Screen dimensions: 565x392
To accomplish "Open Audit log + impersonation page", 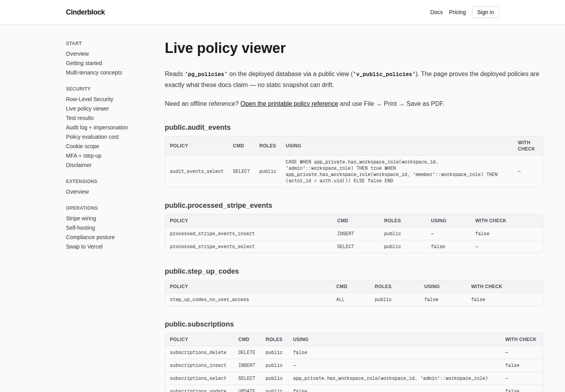I will pyautogui.click(x=97, y=127).
